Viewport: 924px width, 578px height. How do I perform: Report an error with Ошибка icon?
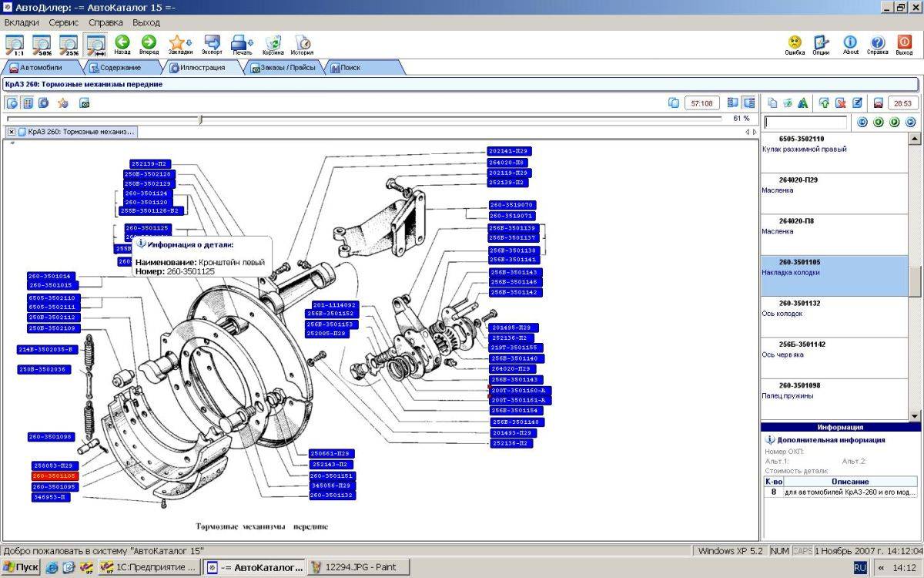click(795, 45)
